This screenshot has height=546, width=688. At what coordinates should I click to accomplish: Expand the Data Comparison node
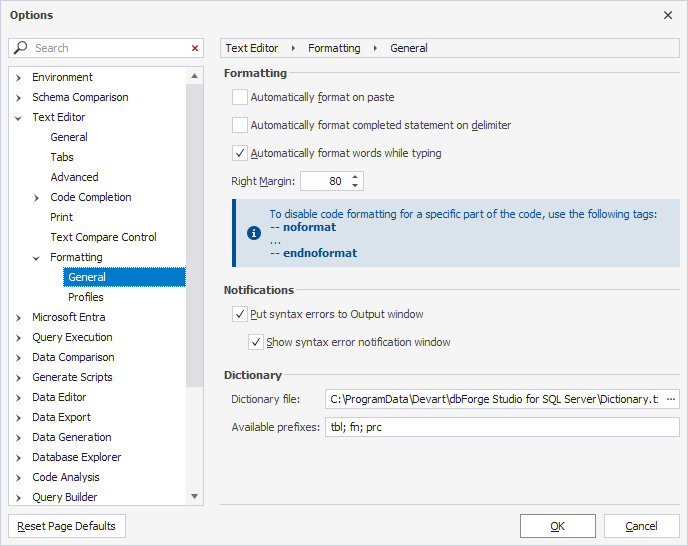(18, 358)
